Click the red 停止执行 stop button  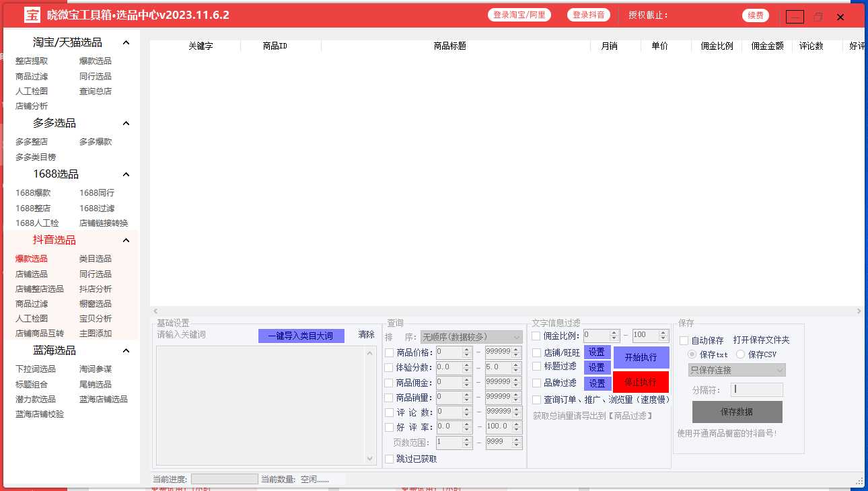(641, 382)
